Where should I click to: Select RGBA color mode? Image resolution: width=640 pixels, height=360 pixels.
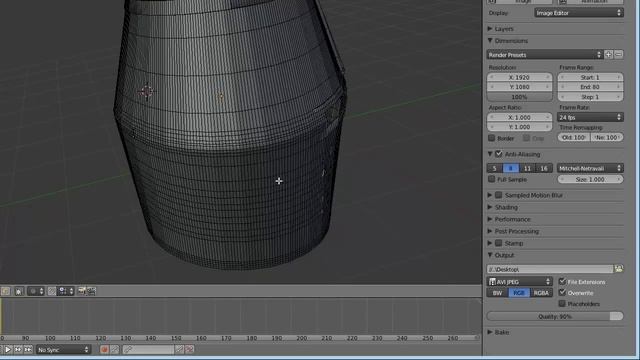coord(541,293)
